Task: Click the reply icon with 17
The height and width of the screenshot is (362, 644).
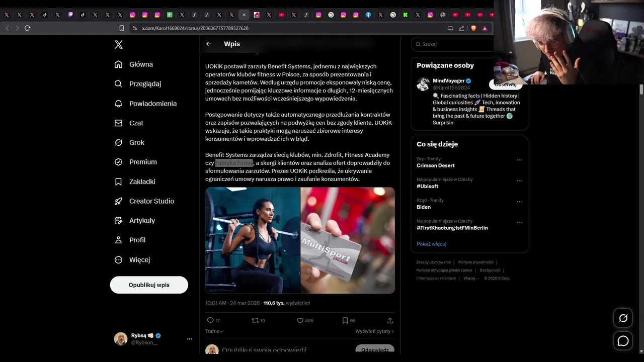Action: click(x=210, y=320)
